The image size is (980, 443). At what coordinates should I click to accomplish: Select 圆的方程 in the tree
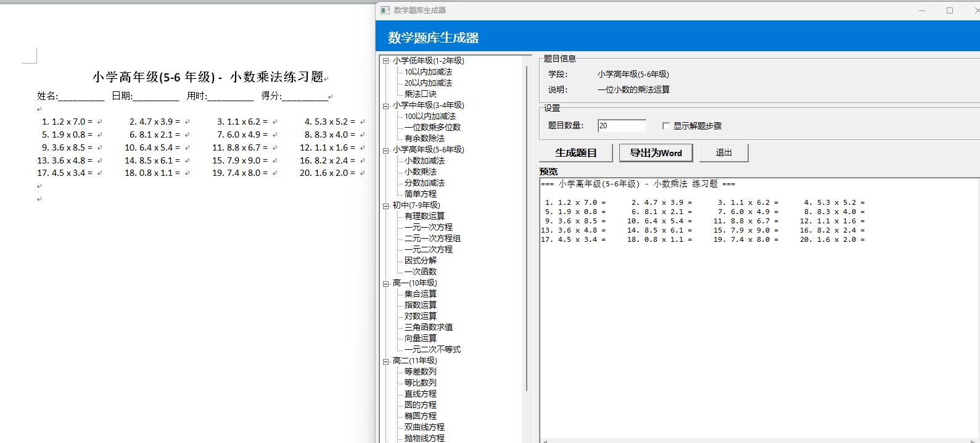coord(420,405)
